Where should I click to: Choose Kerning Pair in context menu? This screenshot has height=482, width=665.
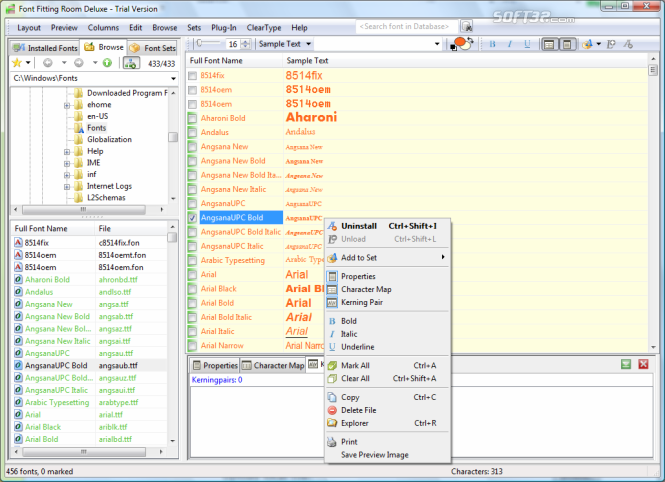point(387,302)
